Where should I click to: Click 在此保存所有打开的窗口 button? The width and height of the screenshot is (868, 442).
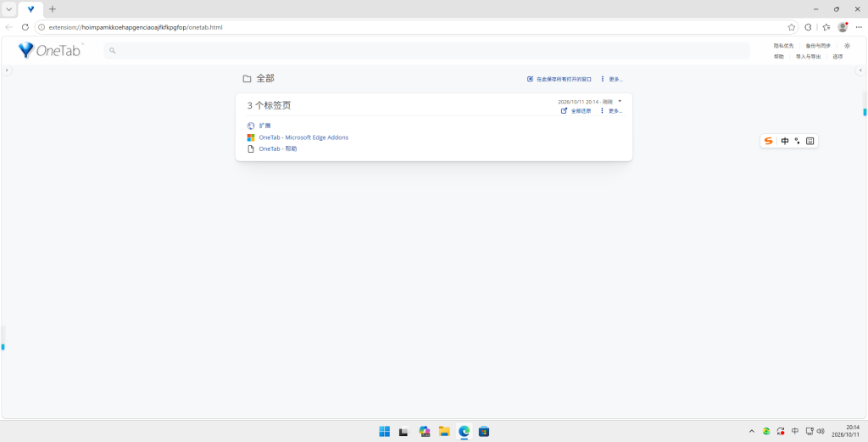pos(559,79)
